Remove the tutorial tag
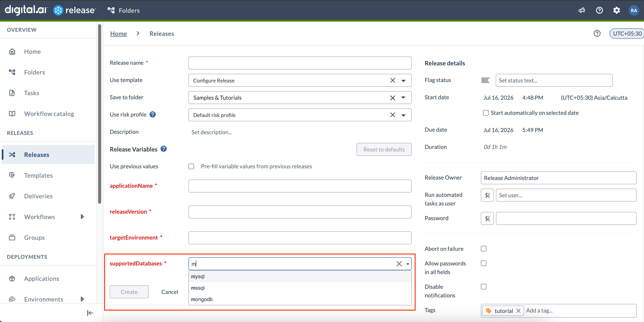 518,311
